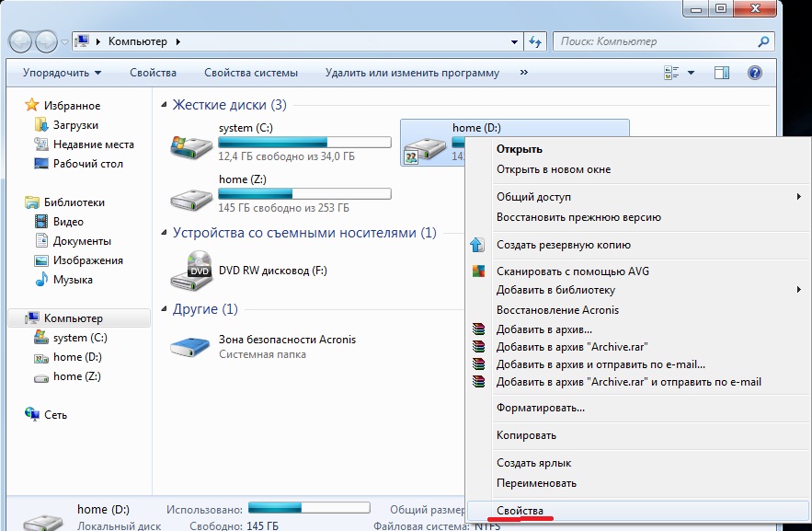Choose Восстановить прежнюю версию

pos(638,217)
